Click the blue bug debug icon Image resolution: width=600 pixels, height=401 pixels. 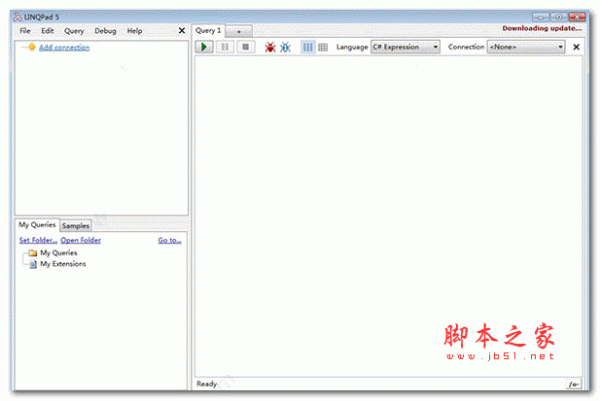(285, 47)
